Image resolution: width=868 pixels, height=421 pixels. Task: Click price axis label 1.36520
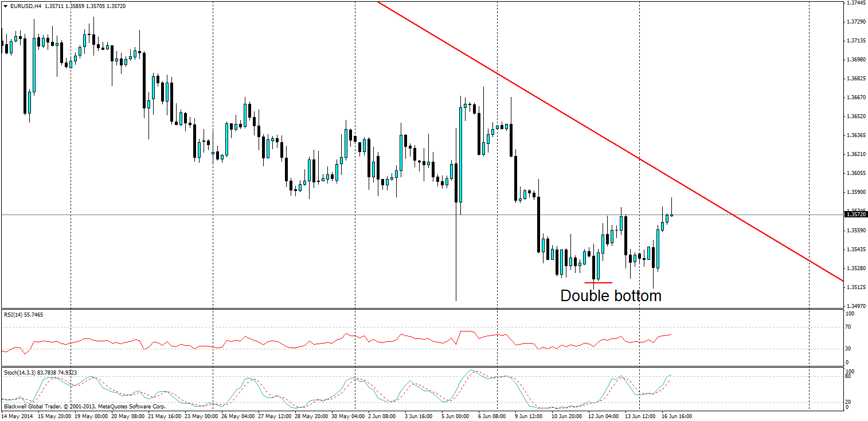tap(857, 116)
